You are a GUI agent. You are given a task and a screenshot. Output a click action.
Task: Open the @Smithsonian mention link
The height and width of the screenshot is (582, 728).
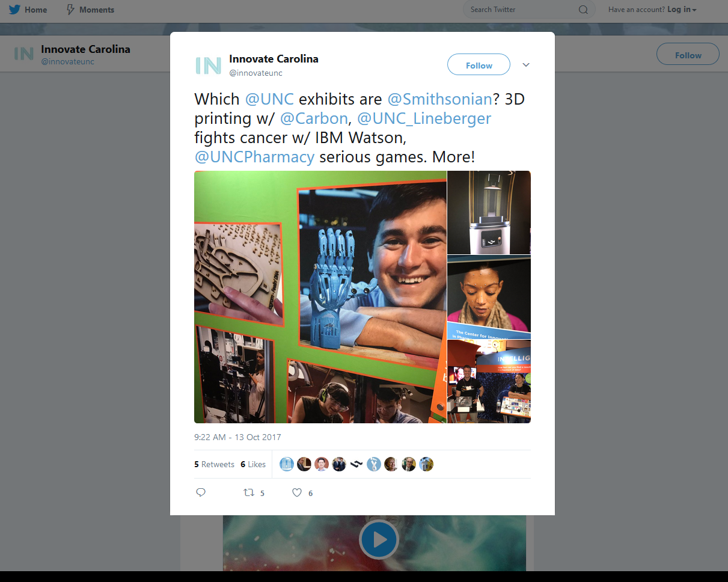point(439,99)
